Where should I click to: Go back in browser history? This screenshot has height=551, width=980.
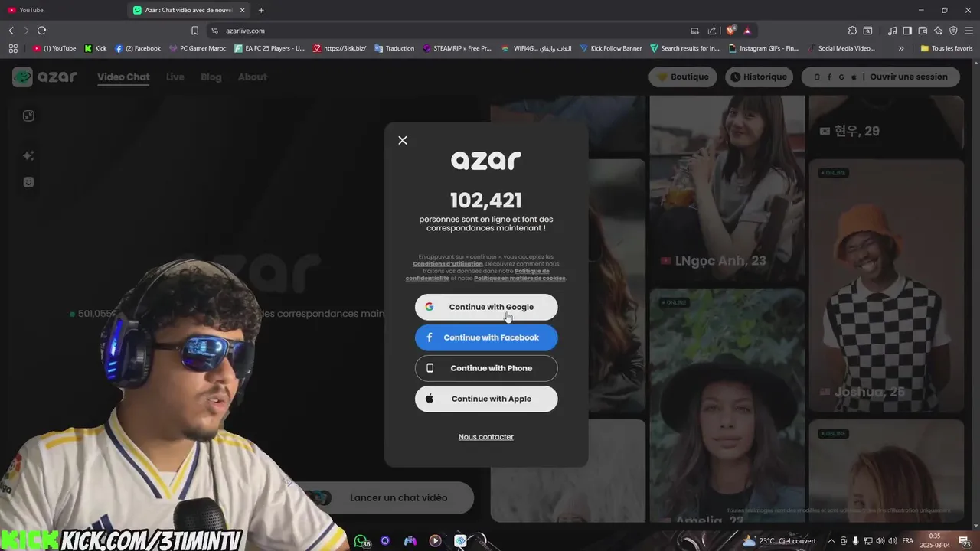(x=11, y=31)
